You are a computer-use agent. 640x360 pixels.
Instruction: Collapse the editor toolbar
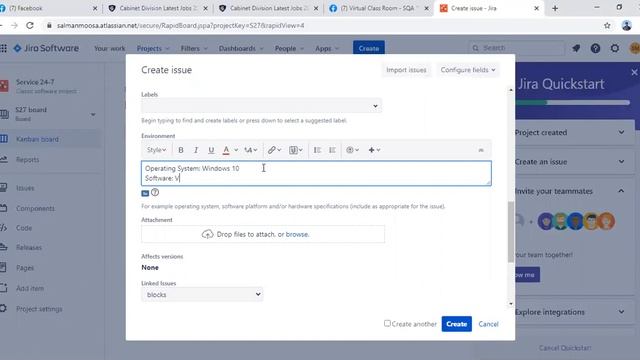pyautogui.click(x=481, y=150)
